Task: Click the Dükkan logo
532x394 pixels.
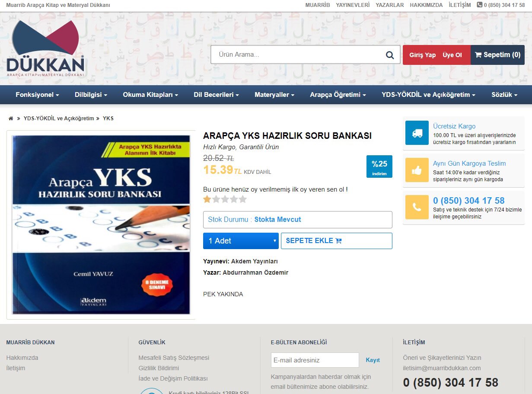Action: [x=45, y=48]
